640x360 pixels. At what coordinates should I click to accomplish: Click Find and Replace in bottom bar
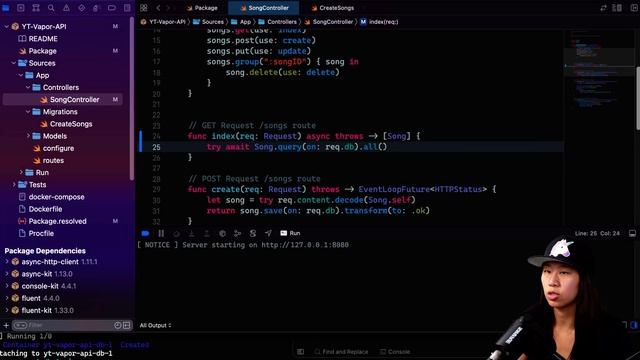click(341, 351)
